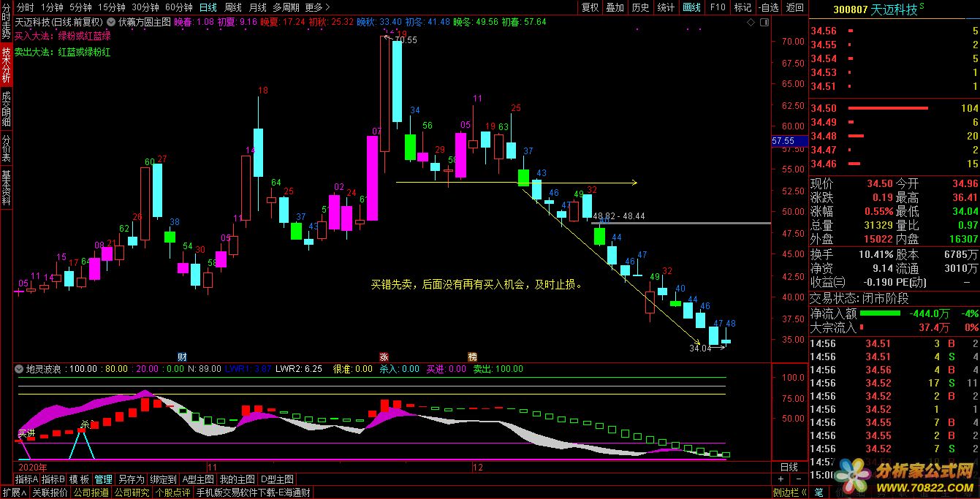The image size is (980, 499).
Task: Click the 标记 mark button
Action: click(742, 7)
